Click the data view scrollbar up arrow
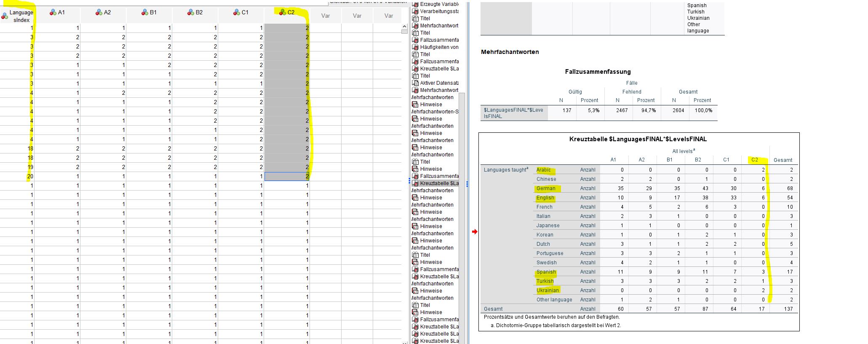Image resolution: width=868 pixels, height=344 pixels. pyautogui.click(x=404, y=27)
